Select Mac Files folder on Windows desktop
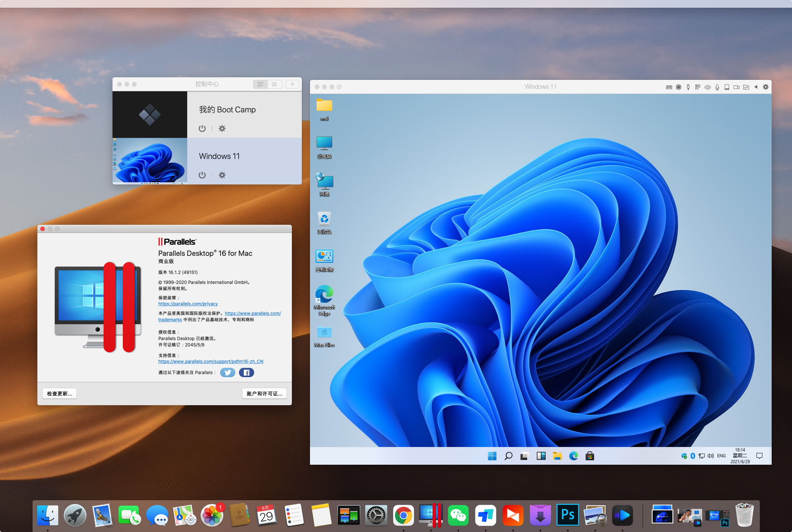Viewport: 792px width, 532px height. (324, 336)
